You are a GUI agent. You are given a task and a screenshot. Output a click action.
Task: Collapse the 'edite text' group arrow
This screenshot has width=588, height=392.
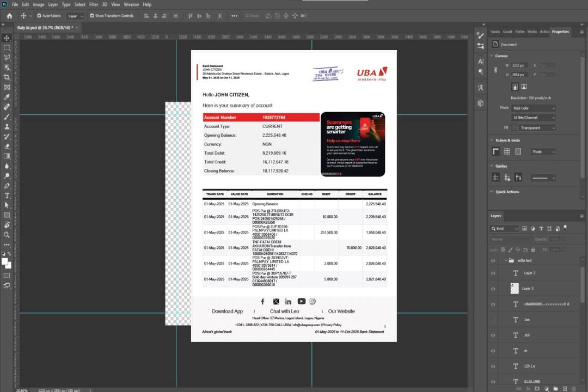(506, 260)
